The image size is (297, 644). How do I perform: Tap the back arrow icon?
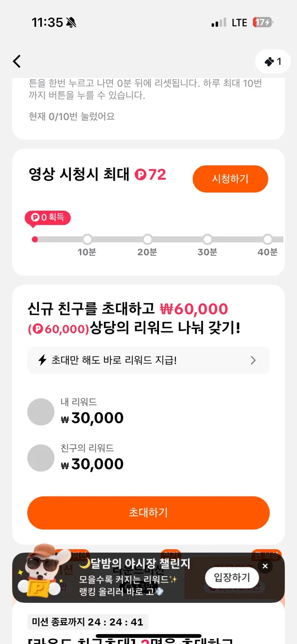(x=17, y=61)
